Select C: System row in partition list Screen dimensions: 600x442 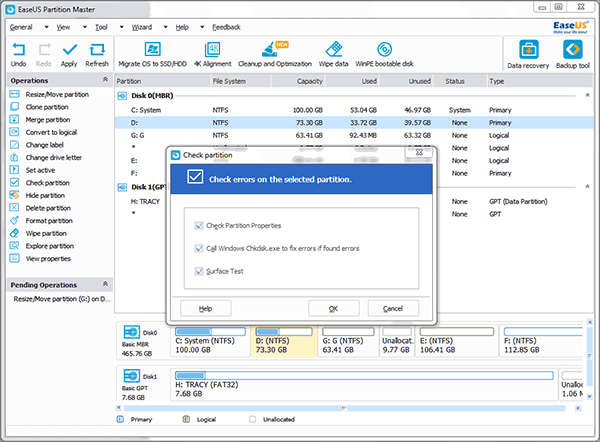(x=352, y=110)
